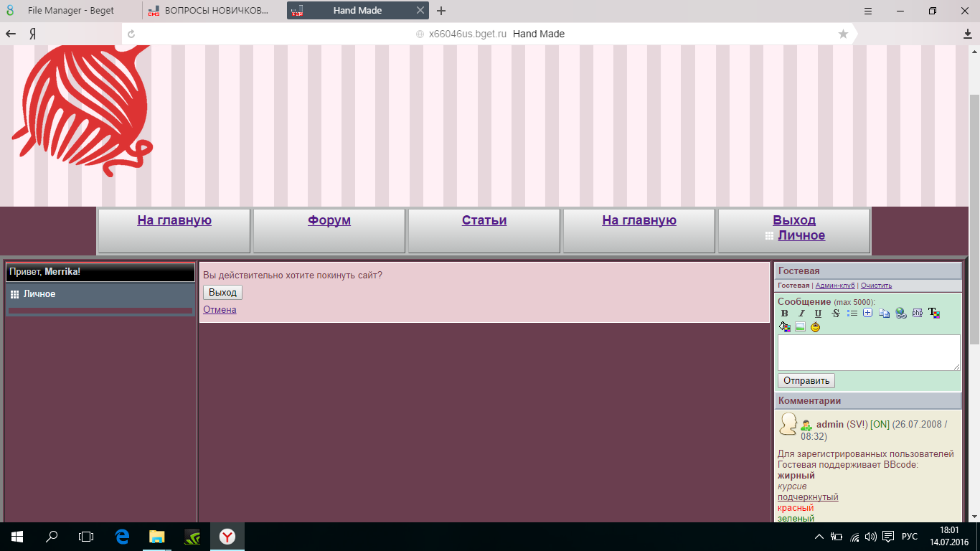Open the Windows Action Center notifications

(888, 537)
